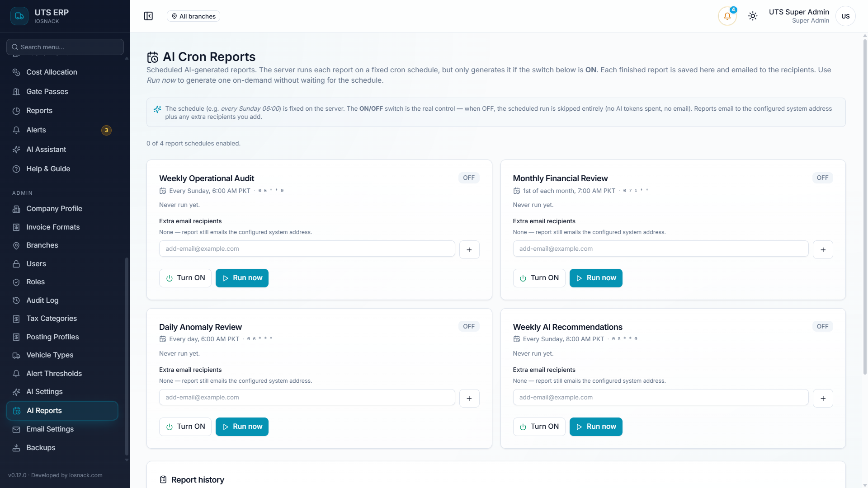
Task: Click the Audit Log history icon
Action: [x=16, y=300]
